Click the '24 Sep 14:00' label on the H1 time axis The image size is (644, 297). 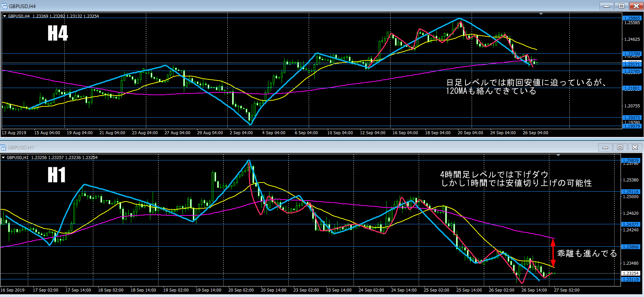404,290
